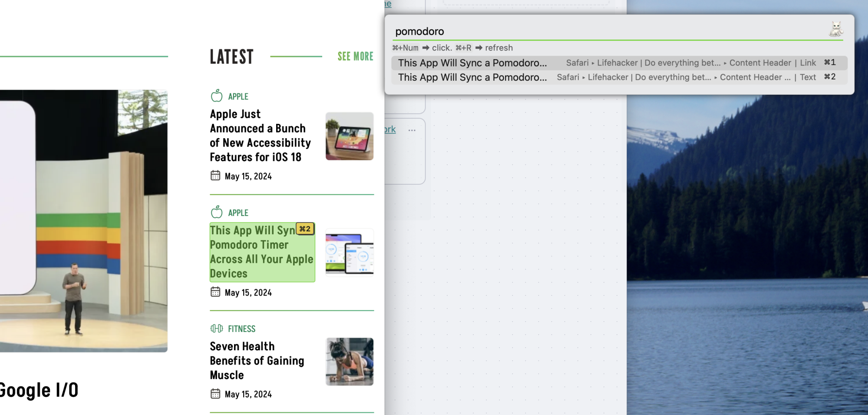Click the apple icon above accessibility article

click(x=217, y=96)
